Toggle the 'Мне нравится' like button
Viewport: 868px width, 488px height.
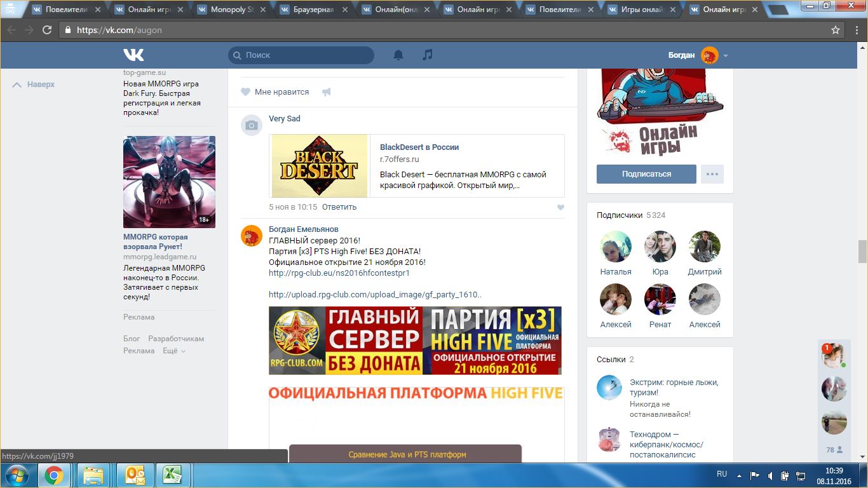coord(275,92)
